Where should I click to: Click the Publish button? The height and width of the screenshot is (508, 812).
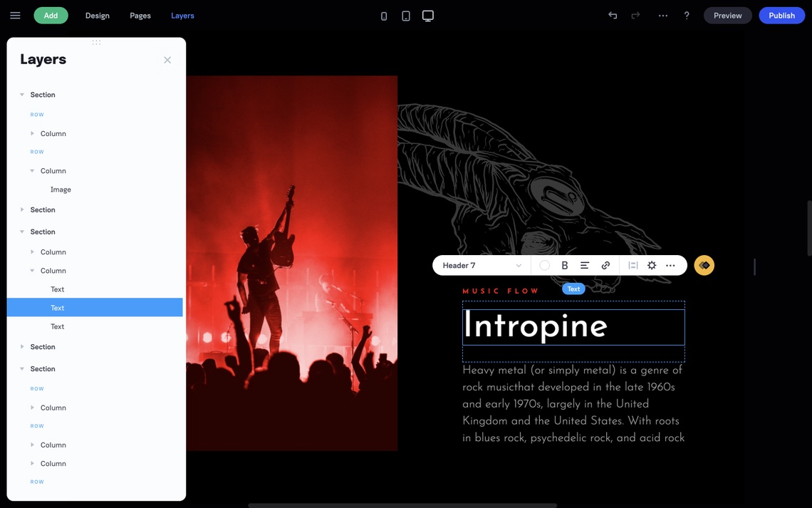(781, 16)
